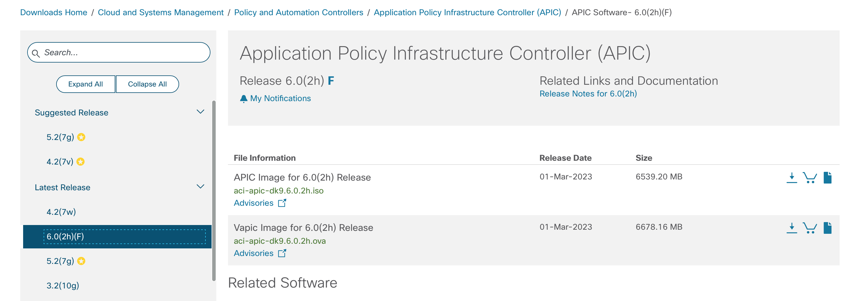Click suggested star beside 5.2(7g) in Suggested Release
Screen dimensions: 868x301
pyautogui.click(x=81, y=137)
